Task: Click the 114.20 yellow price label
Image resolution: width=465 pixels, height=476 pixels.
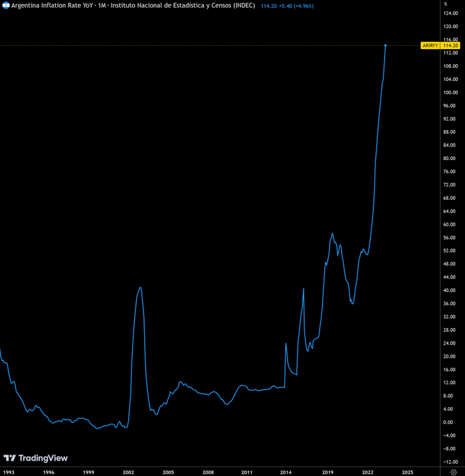Action: coord(450,46)
